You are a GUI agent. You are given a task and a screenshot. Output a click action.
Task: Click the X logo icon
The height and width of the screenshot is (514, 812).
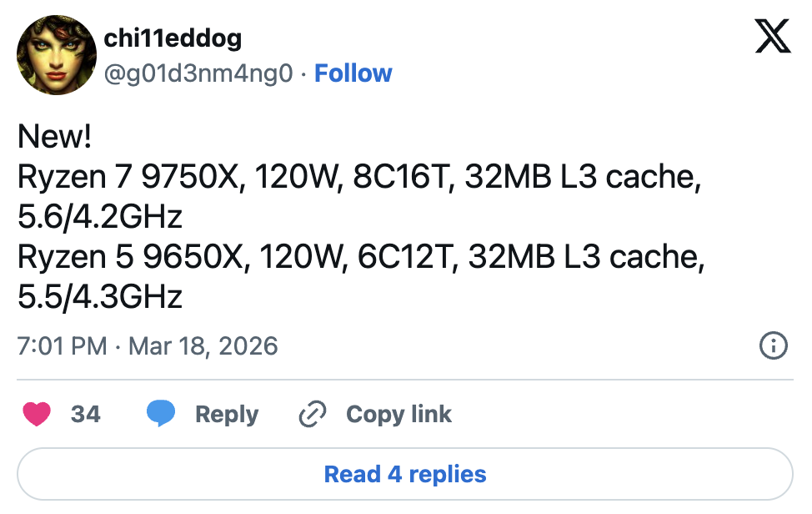point(772,38)
